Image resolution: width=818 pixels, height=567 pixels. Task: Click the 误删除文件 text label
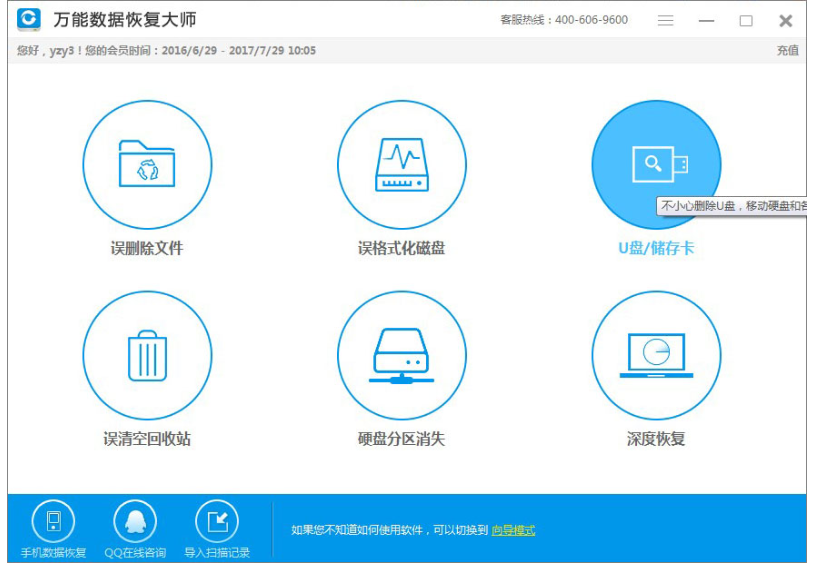(147, 248)
